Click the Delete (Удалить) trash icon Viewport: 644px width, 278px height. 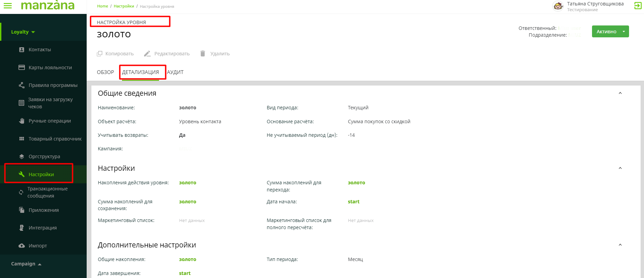click(203, 54)
